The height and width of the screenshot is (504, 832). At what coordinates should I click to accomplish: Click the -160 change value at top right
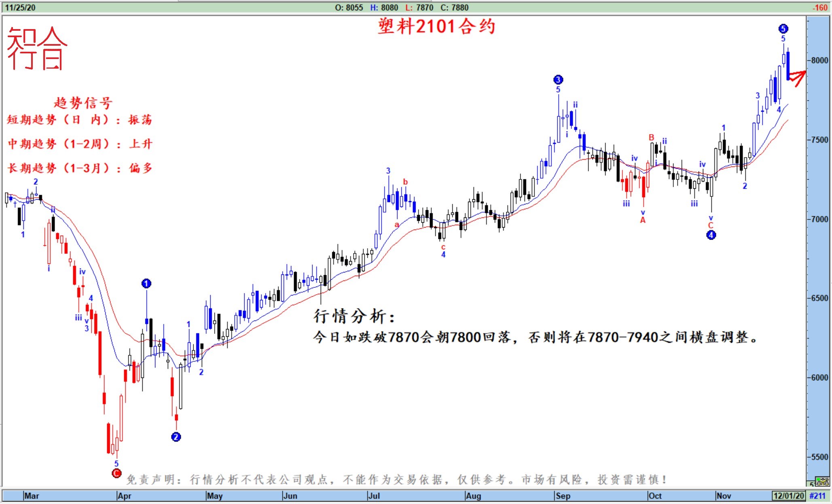click(x=820, y=8)
